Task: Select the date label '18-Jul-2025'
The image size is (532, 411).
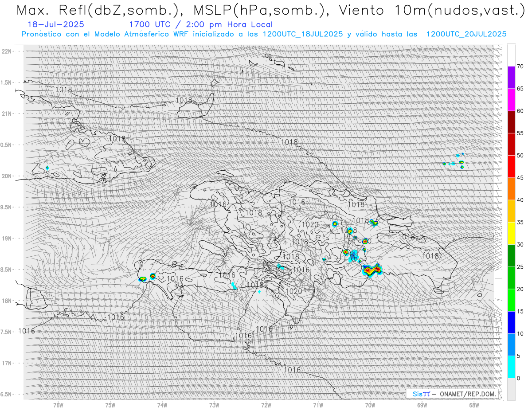Action: [x=55, y=24]
